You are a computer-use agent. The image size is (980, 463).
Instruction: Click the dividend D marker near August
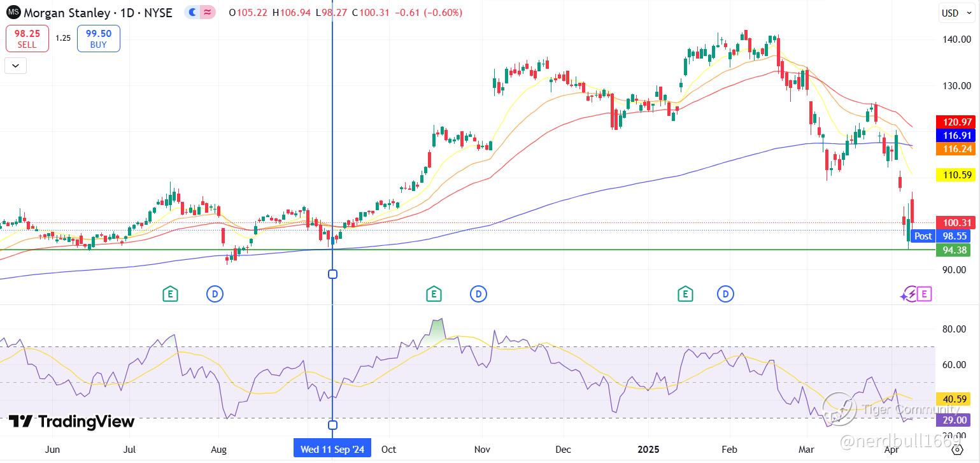(215, 294)
